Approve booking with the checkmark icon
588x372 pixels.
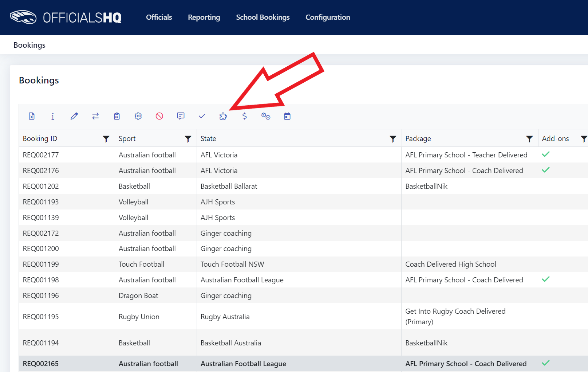click(x=202, y=116)
